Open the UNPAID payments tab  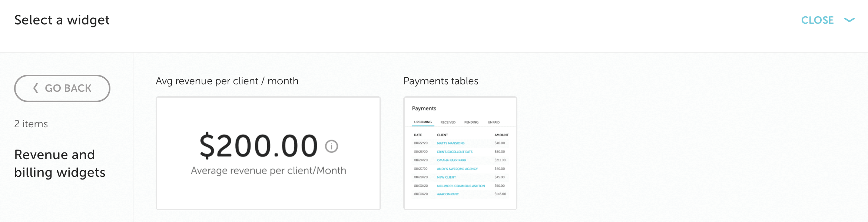click(493, 122)
